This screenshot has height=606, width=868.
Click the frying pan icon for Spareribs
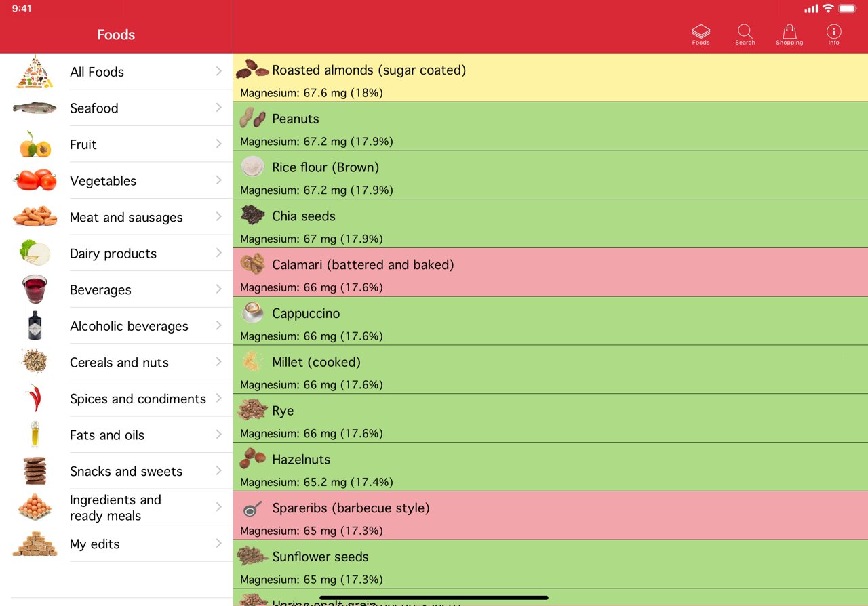click(252, 508)
